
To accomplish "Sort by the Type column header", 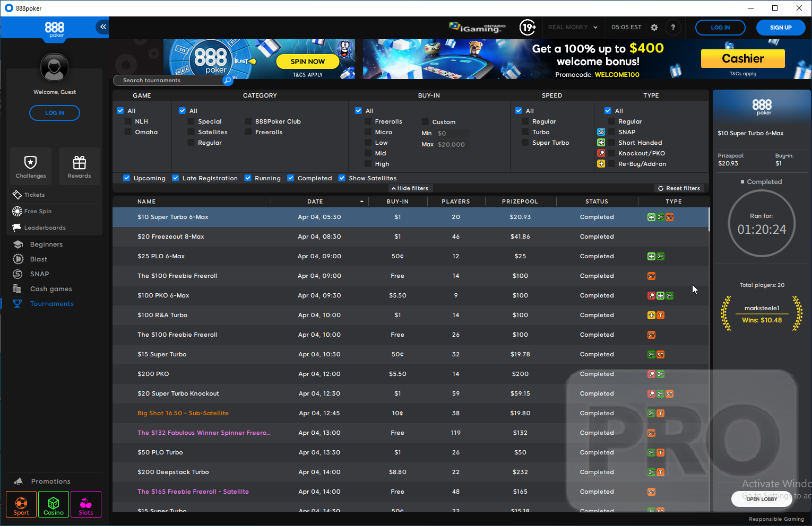I will [x=673, y=201].
